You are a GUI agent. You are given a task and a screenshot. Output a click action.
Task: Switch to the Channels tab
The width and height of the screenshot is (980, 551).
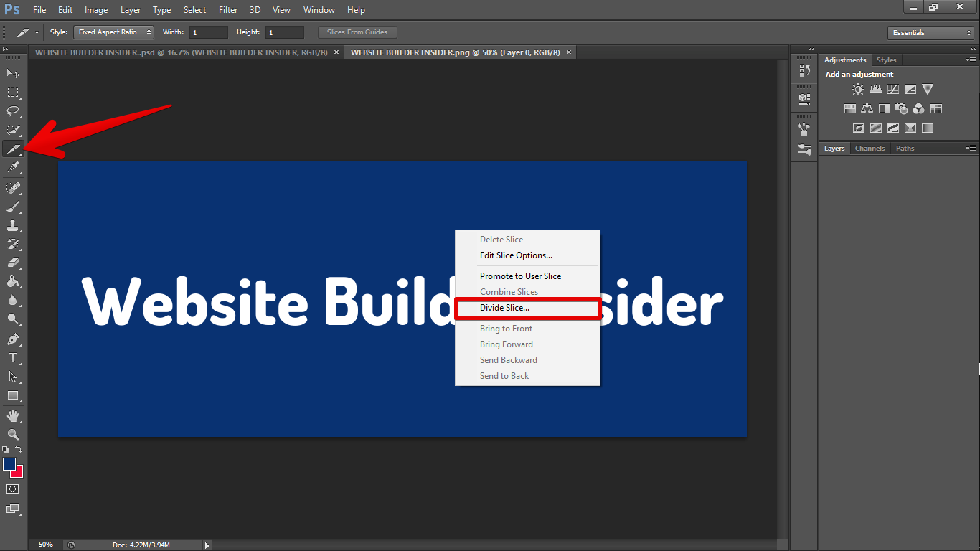click(870, 148)
